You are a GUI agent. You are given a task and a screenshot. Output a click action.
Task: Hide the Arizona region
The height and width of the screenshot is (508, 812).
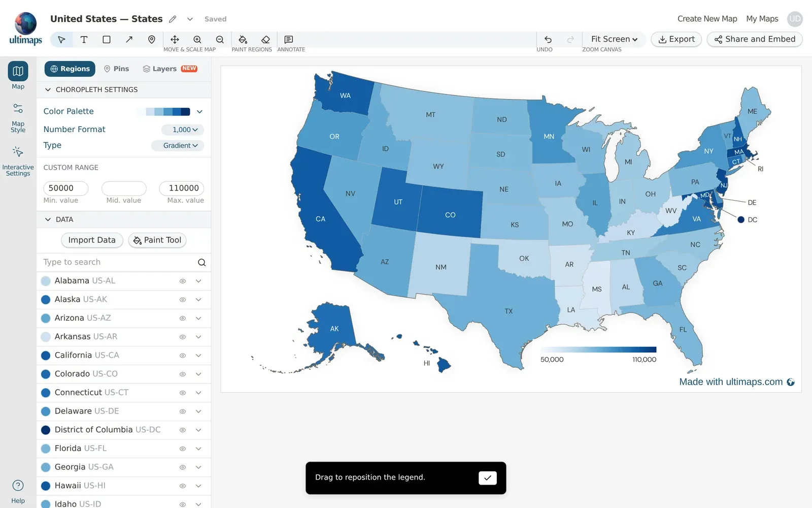click(183, 319)
